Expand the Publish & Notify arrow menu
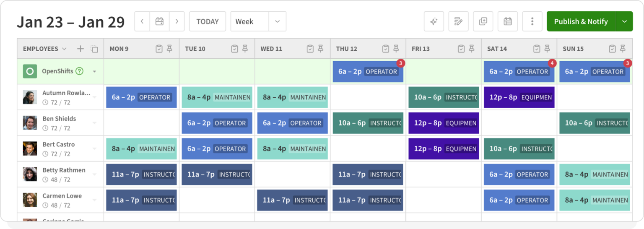The image size is (644, 229). [624, 21]
